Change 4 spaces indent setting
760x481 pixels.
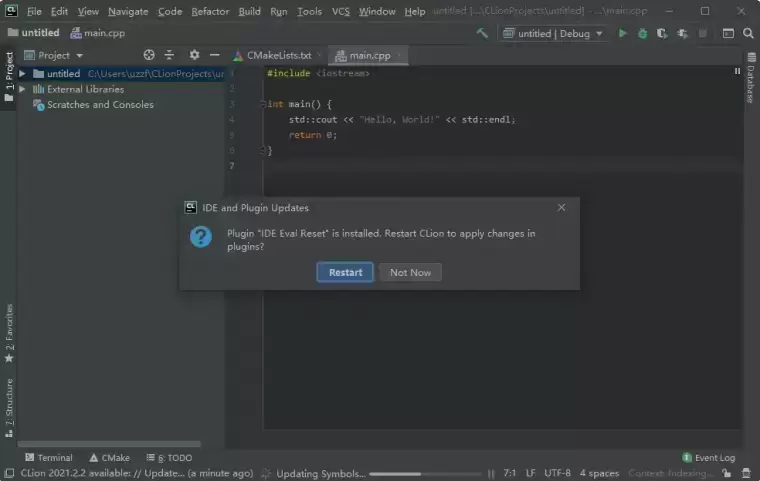tap(599, 473)
